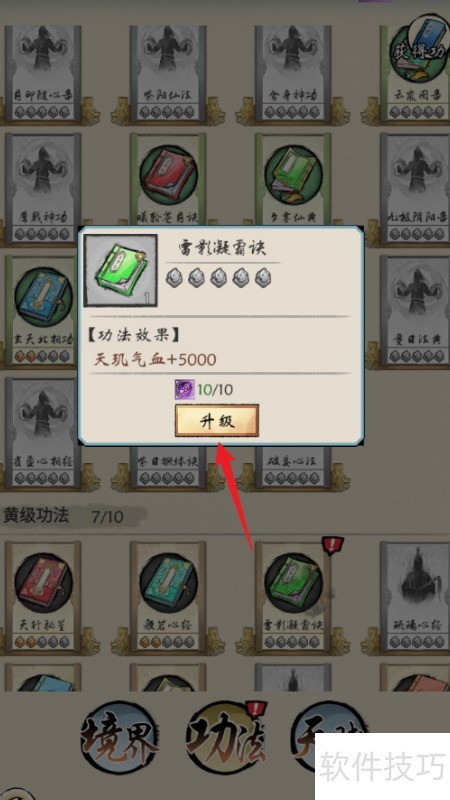Viewport: 450px width, 800px height.
Task: Tap the locked 月印隐心录 skill card
Action: tap(43, 71)
